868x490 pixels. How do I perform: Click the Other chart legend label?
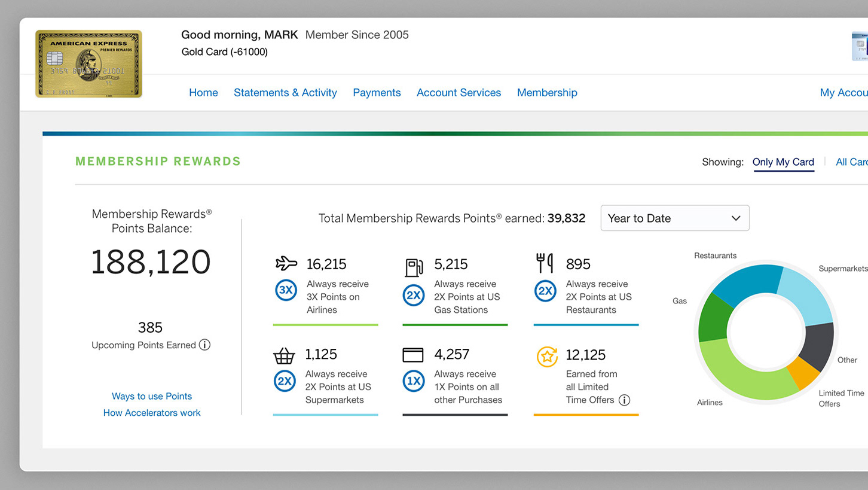click(x=847, y=360)
